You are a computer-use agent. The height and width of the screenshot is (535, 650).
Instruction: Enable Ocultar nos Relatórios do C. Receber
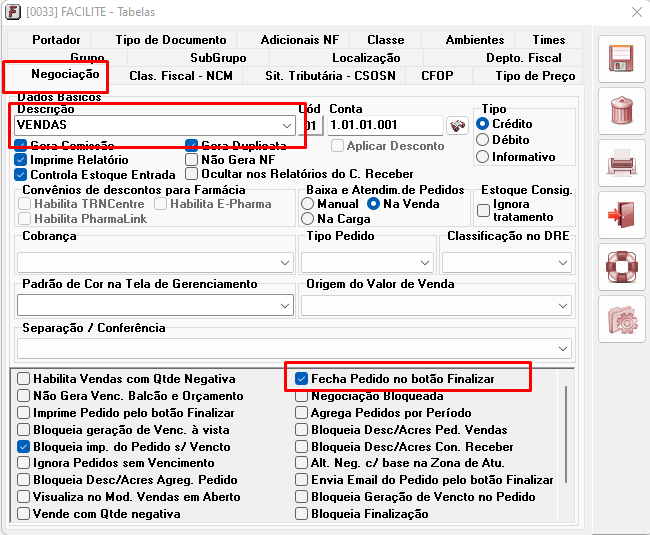(x=192, y=174)
